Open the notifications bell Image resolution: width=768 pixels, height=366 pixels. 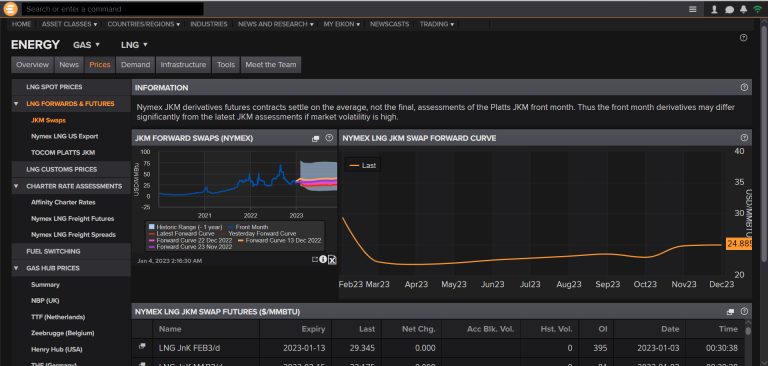[744, 9]
